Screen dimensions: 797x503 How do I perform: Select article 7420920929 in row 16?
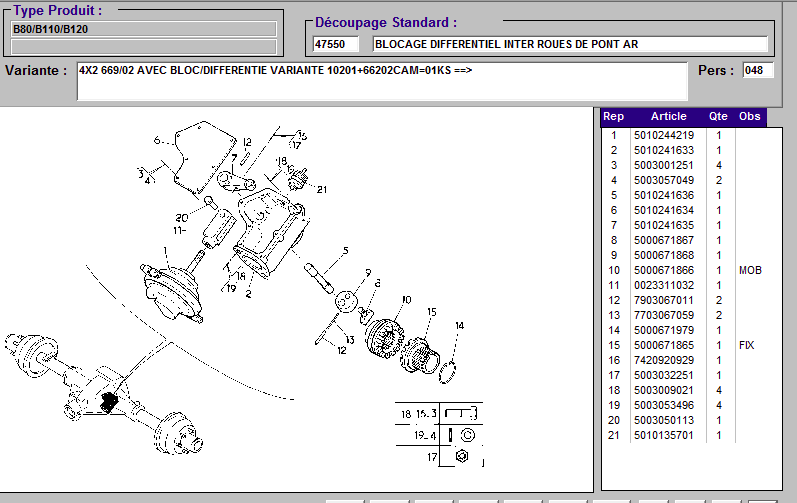pyautogui.click(x=664, y=360)
